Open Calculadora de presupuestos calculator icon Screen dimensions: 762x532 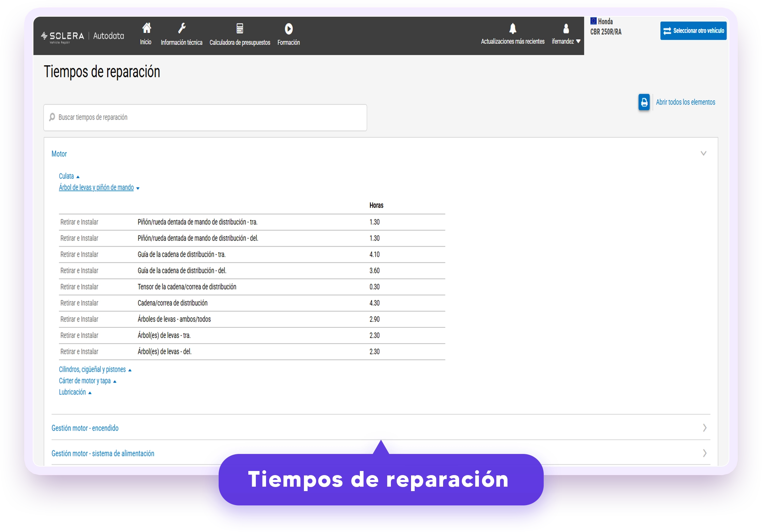click(240, 29)
